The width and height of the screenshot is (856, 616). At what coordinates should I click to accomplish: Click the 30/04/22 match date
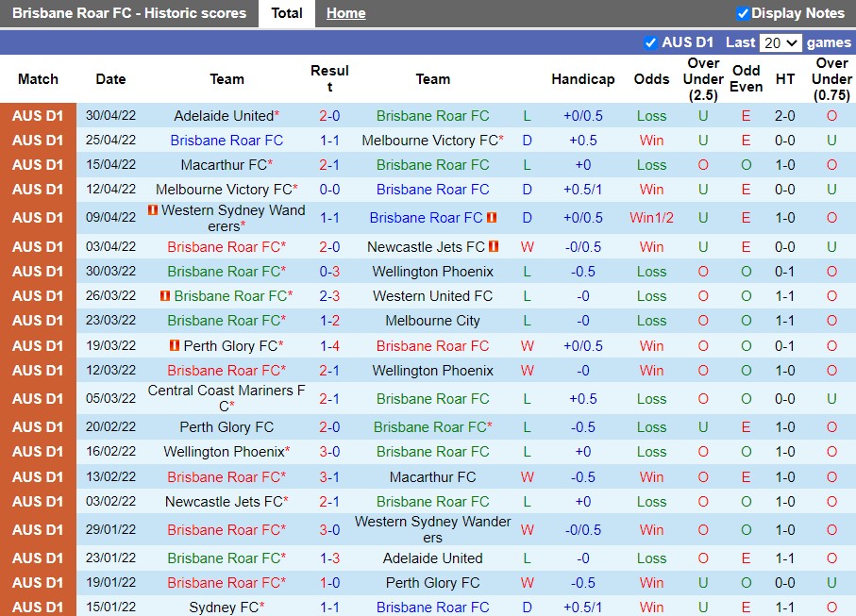pyautogui.click(x=110, y=115)
